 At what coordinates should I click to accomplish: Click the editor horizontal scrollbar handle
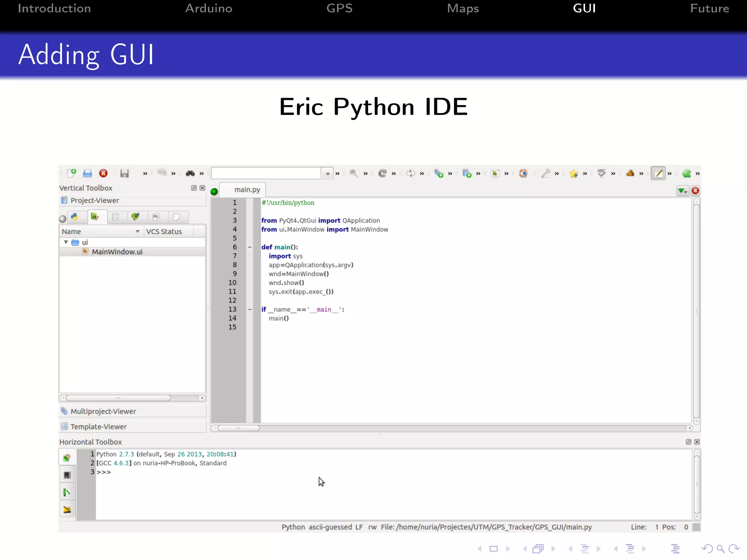tap(239, 428)
